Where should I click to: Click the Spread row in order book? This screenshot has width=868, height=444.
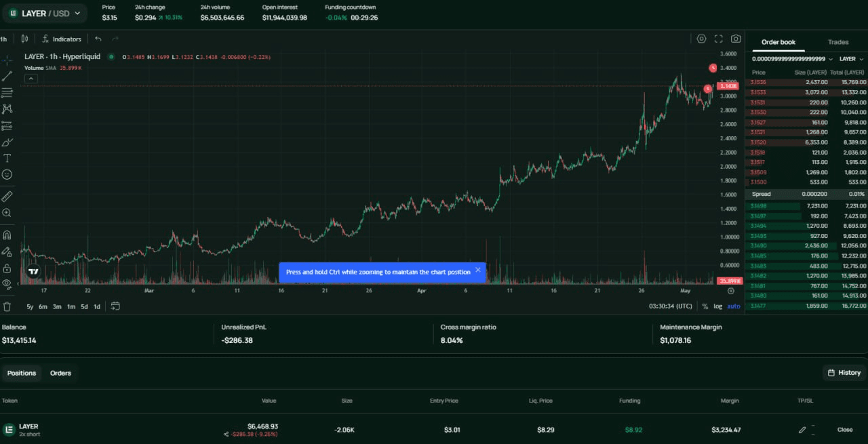pyautogui.click(x=806, y=194)
